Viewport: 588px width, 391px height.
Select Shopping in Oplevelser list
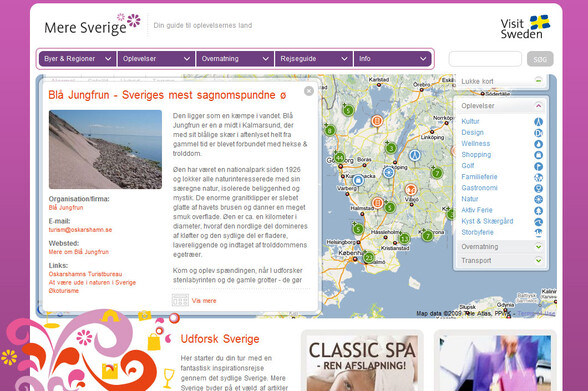[476, 155]
